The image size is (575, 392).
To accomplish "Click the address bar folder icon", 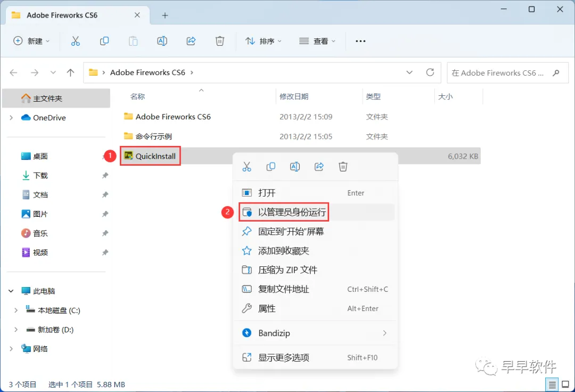I will 94,72.
